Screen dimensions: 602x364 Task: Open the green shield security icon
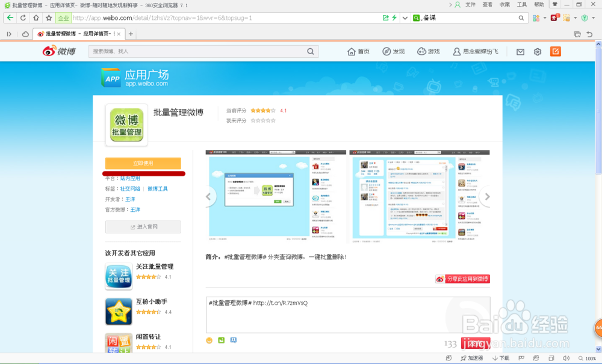[x=585, y=17]
